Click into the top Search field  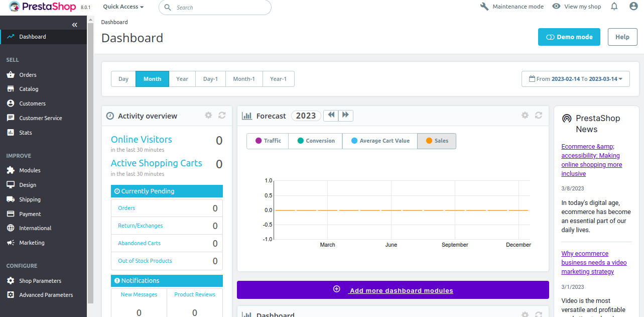[220, 8]
